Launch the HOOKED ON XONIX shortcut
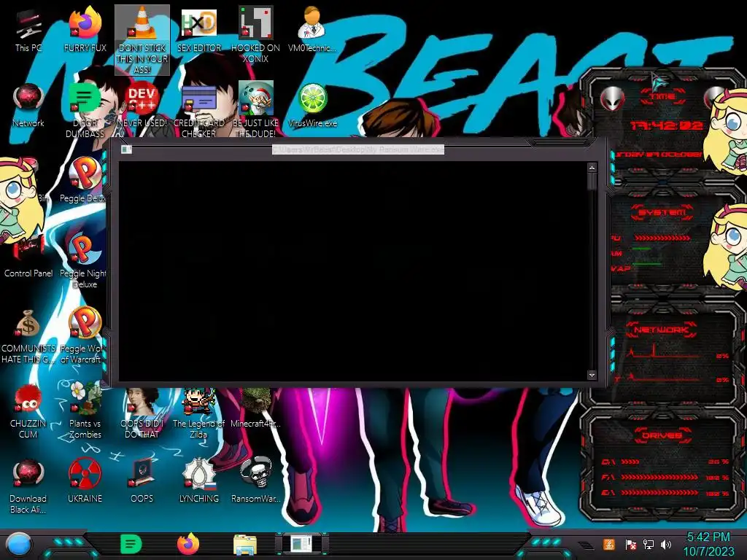This screenshot has width=747, height=560. pos(255,35)
